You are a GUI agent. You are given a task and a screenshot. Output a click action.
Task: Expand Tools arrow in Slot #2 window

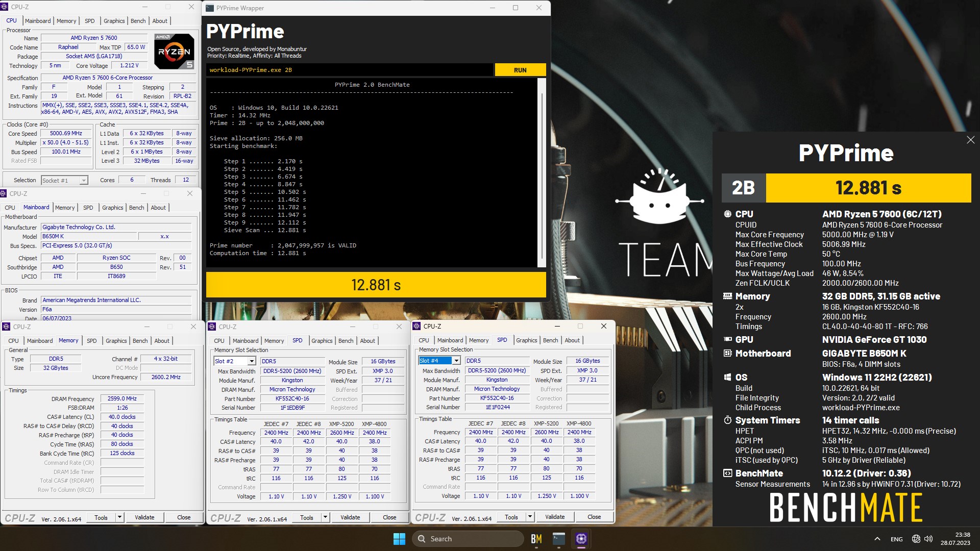click(x=325, y=517)
